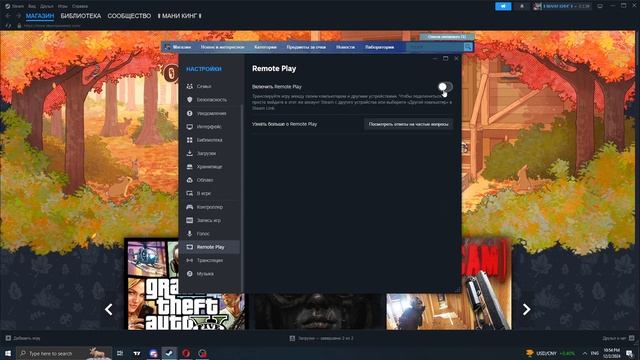640x360 pixels.
Task: Expand the hidden system tray icons
Action: click(x=584, y=353)
